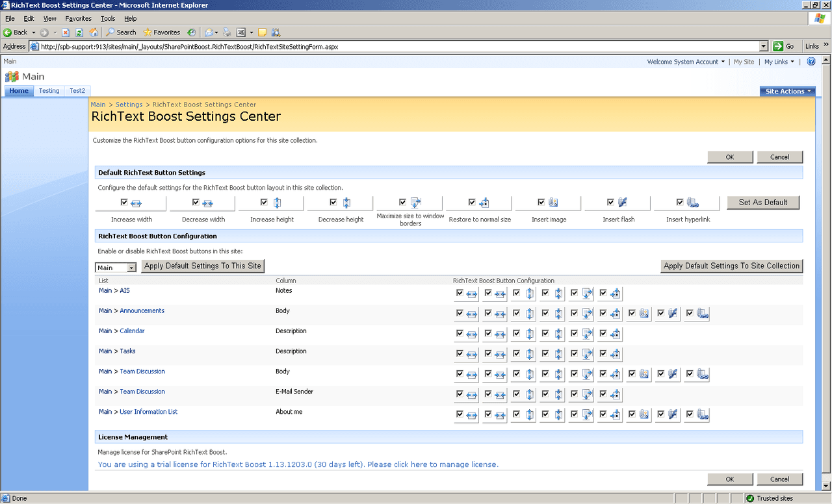The height and width of the screenshot is (504, 832).
Task: Click the insert hyperlink icon in User Information List row
Action: pyautogui.click(x=702, y=415)
